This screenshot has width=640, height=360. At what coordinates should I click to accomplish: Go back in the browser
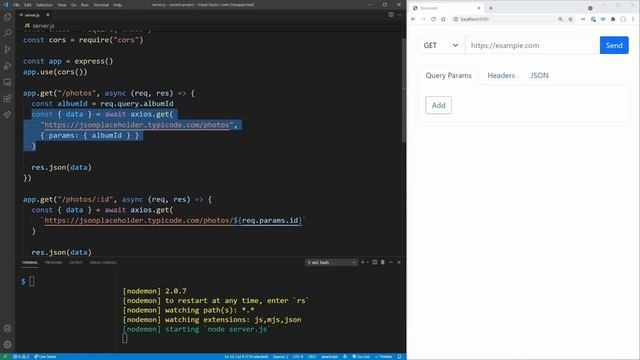coord(413,19)
